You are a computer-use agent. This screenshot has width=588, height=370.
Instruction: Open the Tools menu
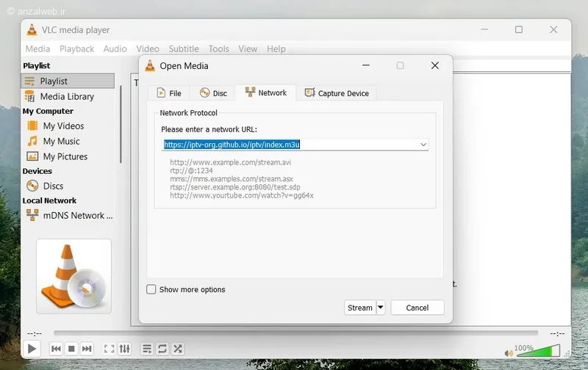tap(218, 49)
